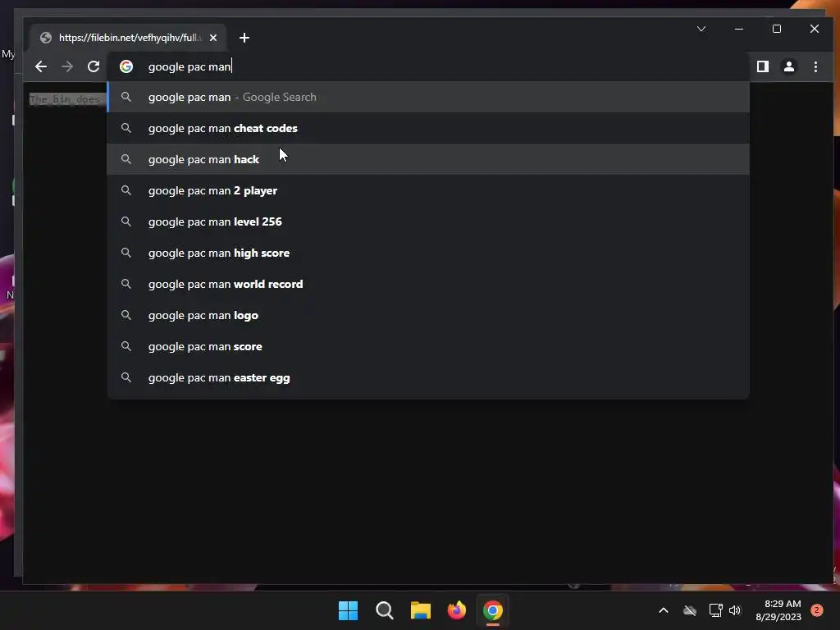Image resolution: width=840 pixels, height=630 pixels.
Task: Open the Chrome three-dot menu
Action: click(x=816, y=66)
